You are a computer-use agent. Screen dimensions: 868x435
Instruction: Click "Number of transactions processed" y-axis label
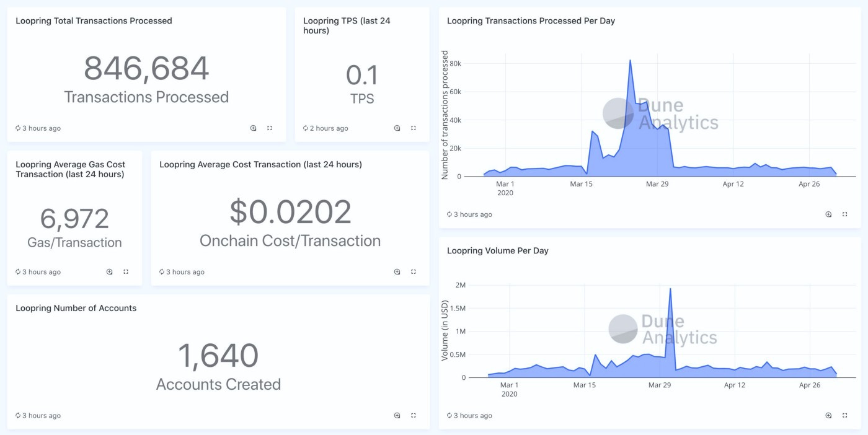tap(445, 115)
